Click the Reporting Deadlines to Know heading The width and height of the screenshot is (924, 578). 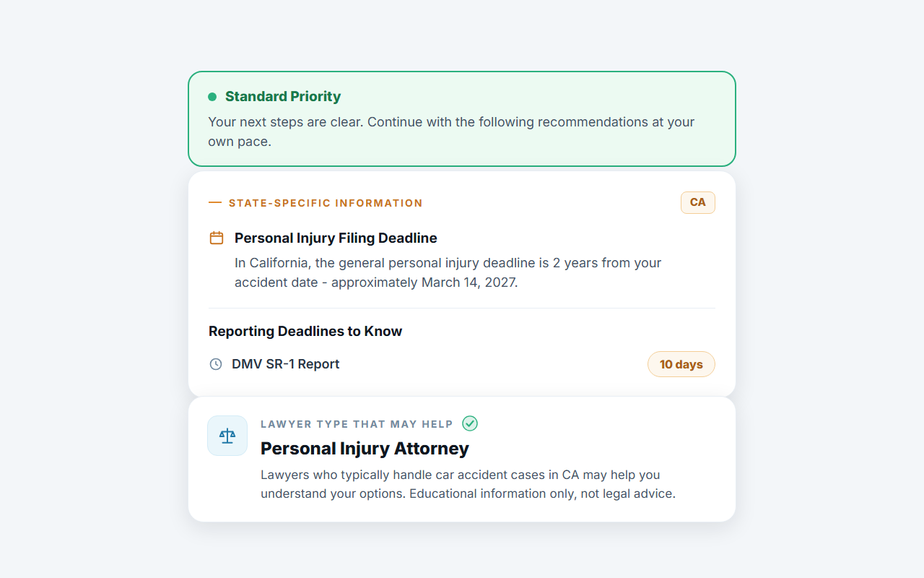click(305, 331)
